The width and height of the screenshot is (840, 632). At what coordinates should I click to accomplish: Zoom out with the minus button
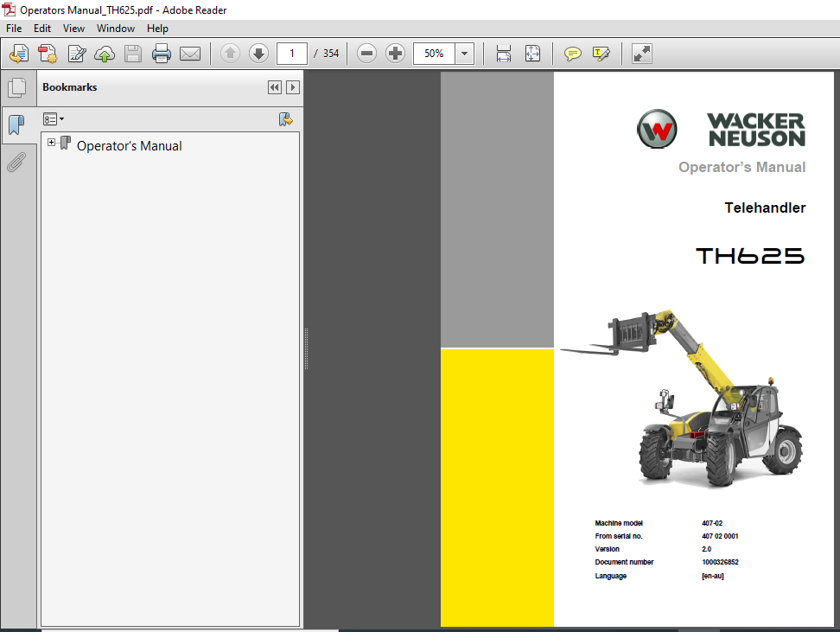click(367, 54)
